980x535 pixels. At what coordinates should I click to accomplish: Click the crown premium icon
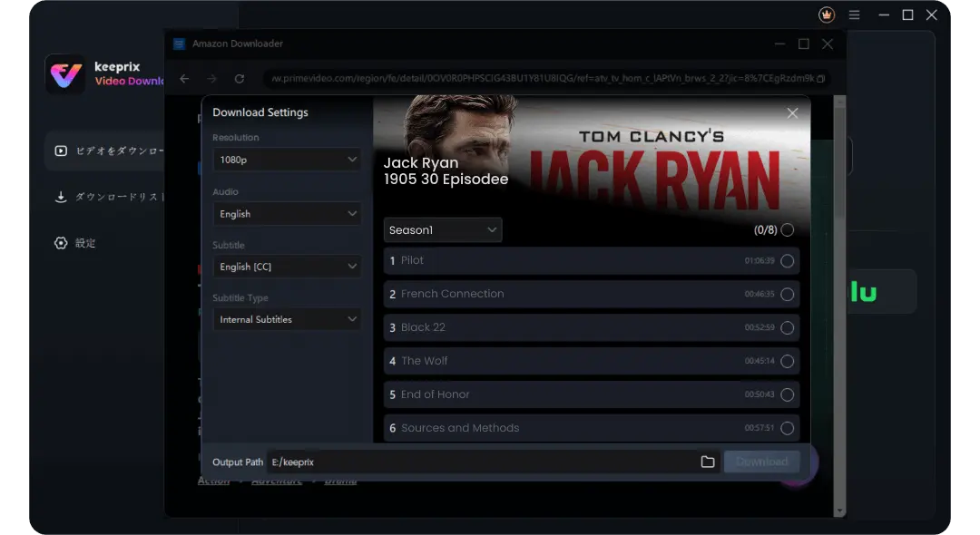[x=826, y=15]
